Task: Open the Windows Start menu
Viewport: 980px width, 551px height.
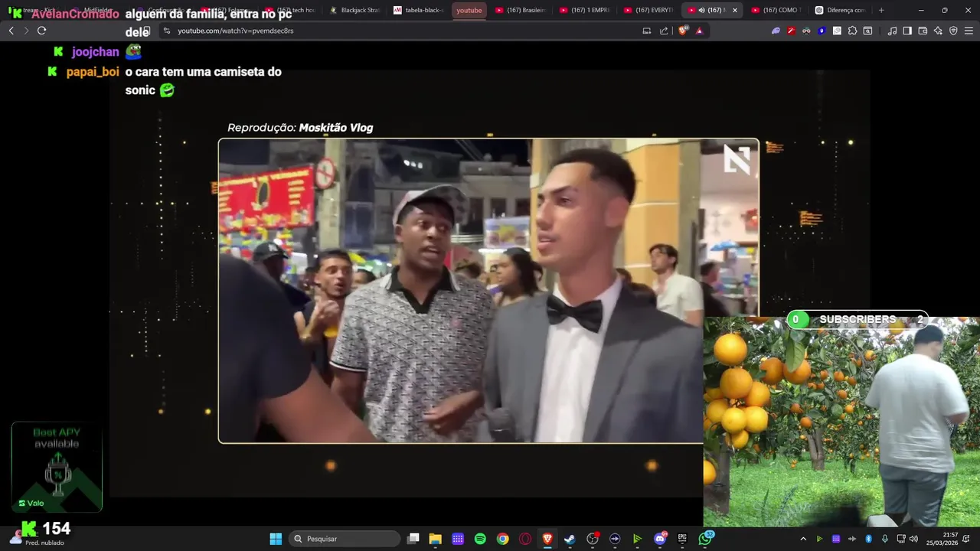Action: pos(276,539)
